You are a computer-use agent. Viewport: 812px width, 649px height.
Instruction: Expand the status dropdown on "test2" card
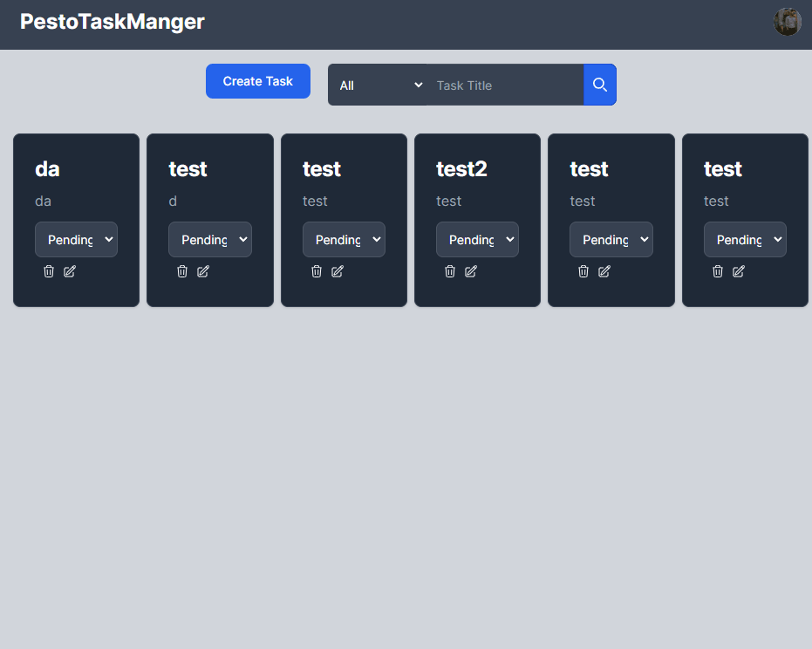477,240
